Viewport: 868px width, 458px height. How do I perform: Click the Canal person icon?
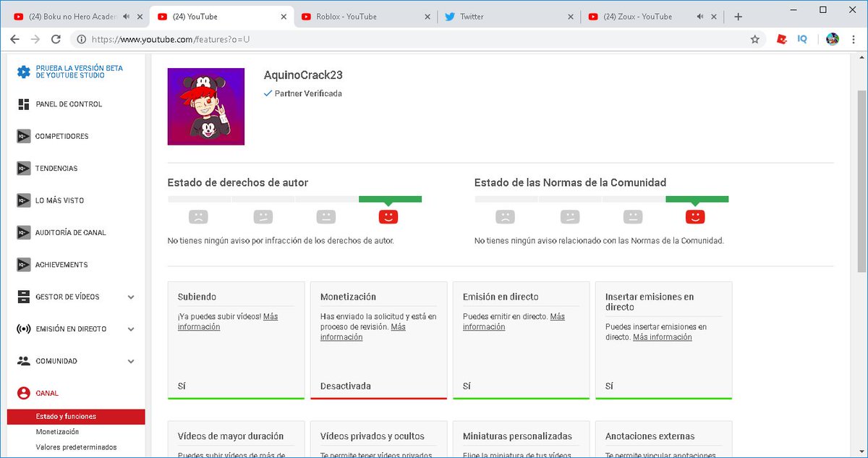tap(24, 393)
